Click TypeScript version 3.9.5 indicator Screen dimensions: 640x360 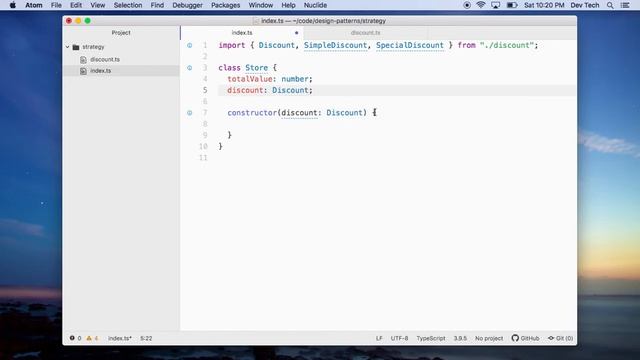(x=460, y=338)
